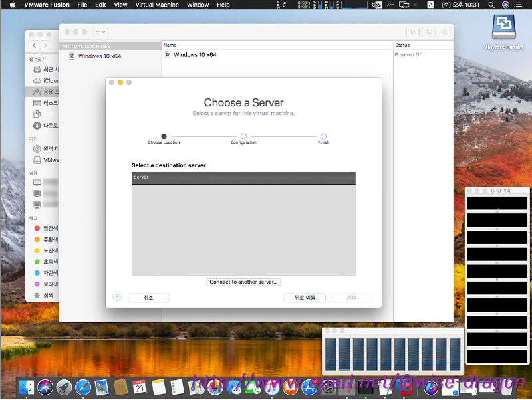Click the 취소 cancel button
This screenshot has height=400, width=532.
click(x=148, y=298)
